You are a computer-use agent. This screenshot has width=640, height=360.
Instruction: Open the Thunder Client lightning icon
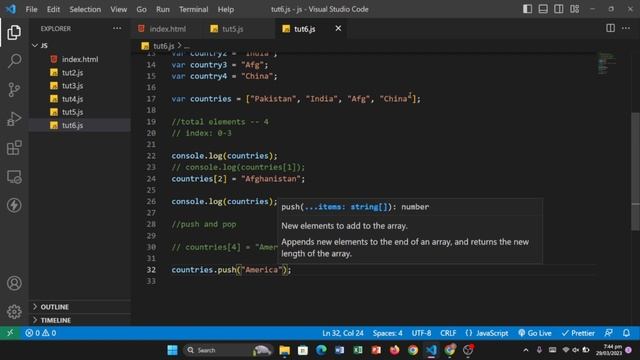click(x=14, y=205)
